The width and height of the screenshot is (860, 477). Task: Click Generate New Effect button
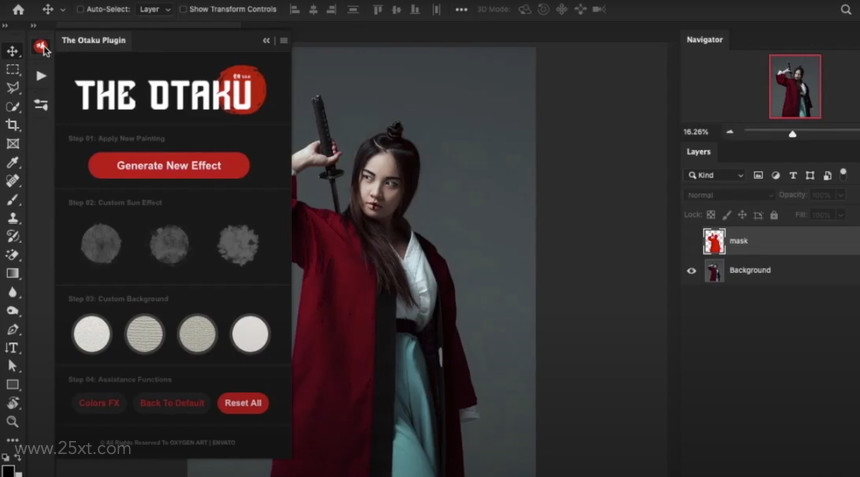click(169, 166)
